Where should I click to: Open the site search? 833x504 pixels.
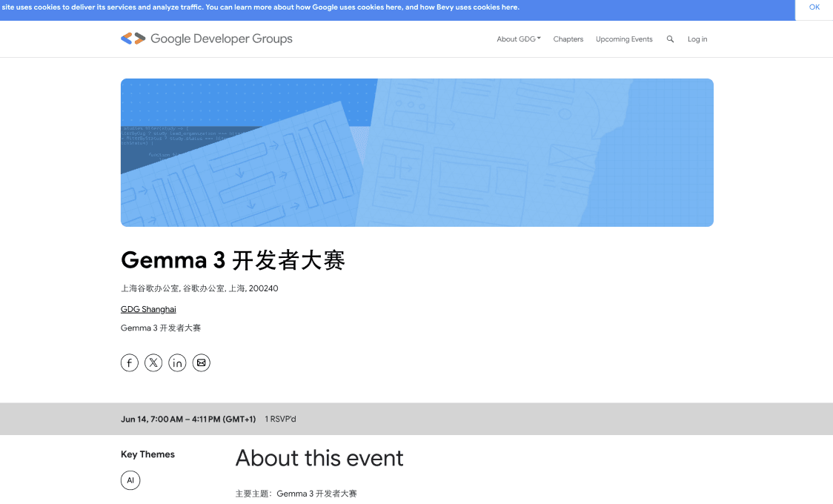click(671, 39)
